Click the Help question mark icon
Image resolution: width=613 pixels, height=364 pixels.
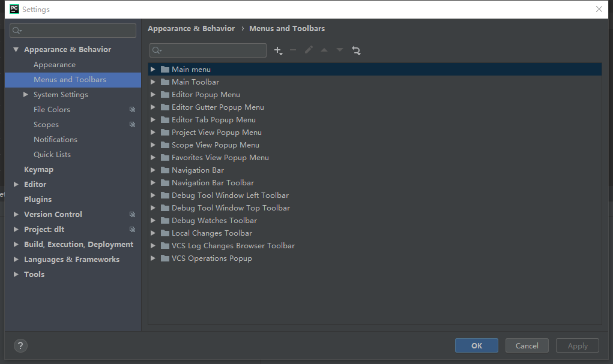click(20, 345)
